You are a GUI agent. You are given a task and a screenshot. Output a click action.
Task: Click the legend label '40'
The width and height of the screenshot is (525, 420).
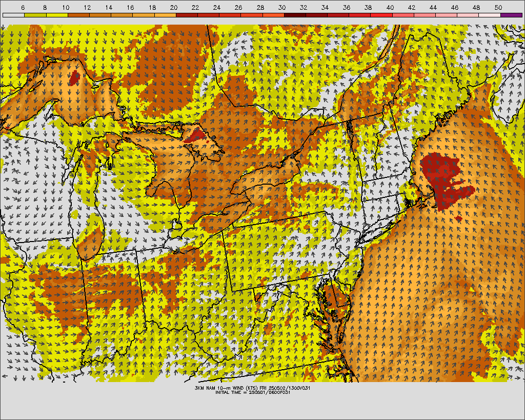pyautogui.click(x=390, y=7)
